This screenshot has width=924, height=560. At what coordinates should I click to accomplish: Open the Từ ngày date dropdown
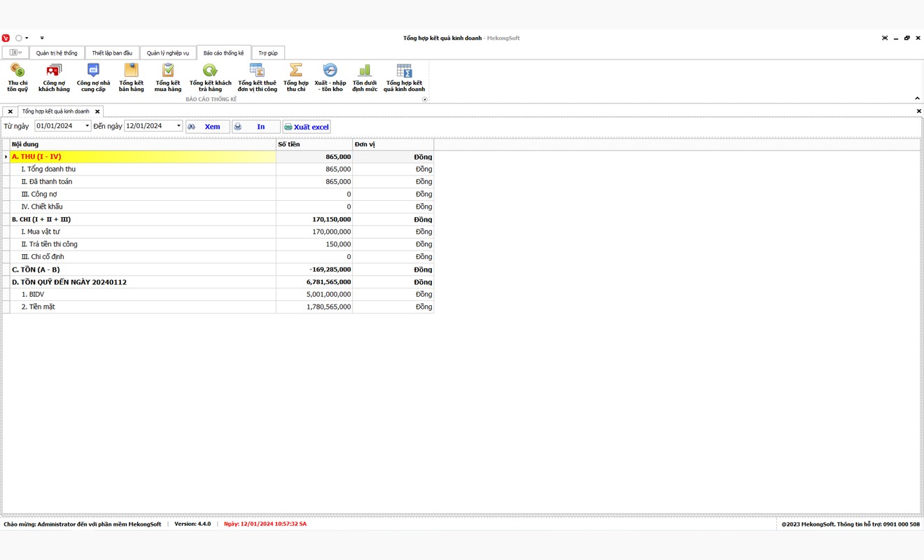pos(87,126)
